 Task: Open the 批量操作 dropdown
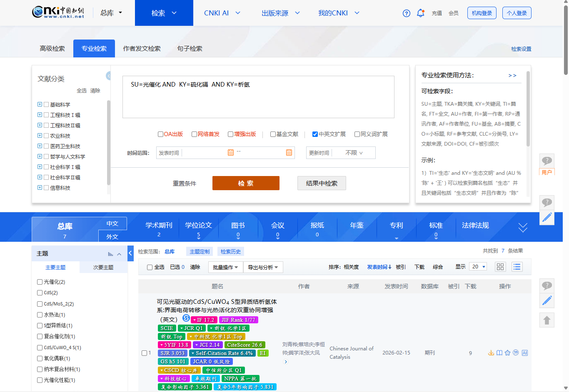(x=225, y=267)
